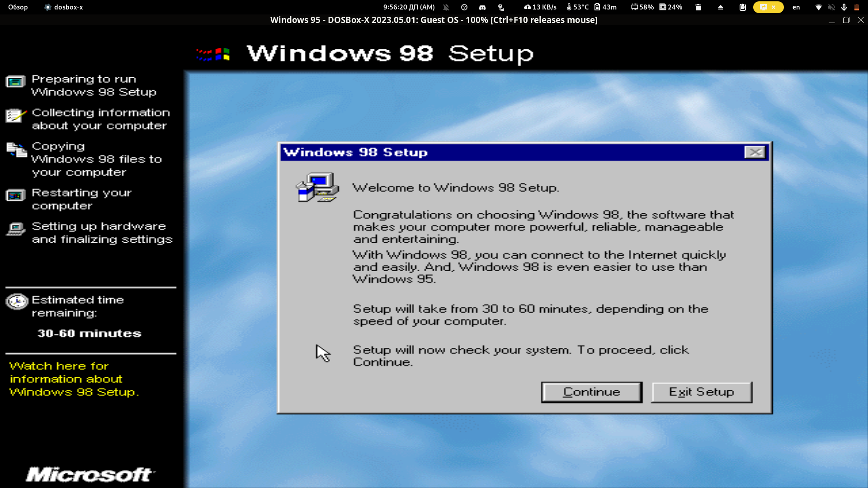Image resolution: width=868 pixels, height=488 pixels.
Task: Click the Continue button
Action: (x=591, y=392)
